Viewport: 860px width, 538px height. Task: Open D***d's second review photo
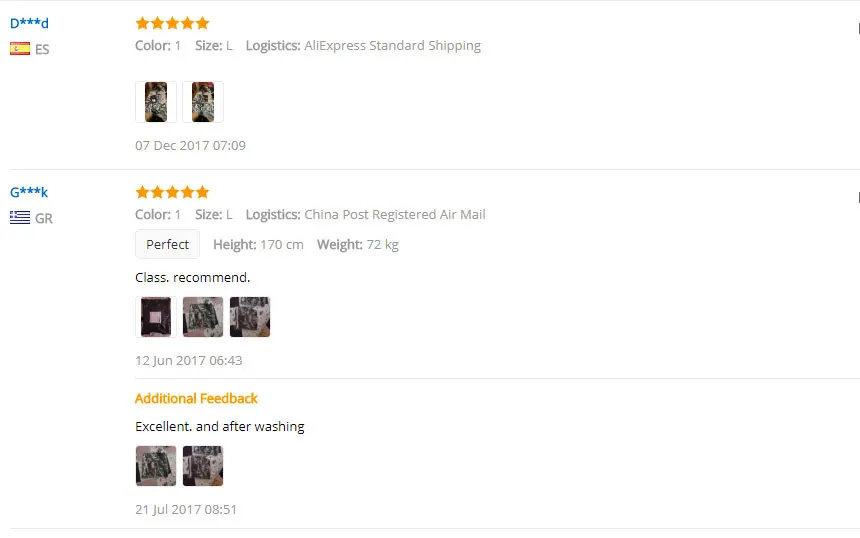coord(203,102)
